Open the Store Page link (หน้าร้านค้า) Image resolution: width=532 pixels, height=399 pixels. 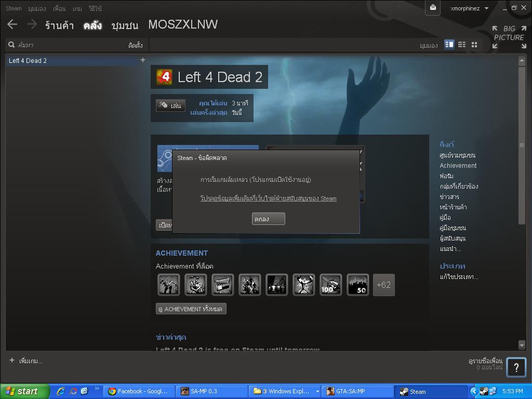(453, 207)
